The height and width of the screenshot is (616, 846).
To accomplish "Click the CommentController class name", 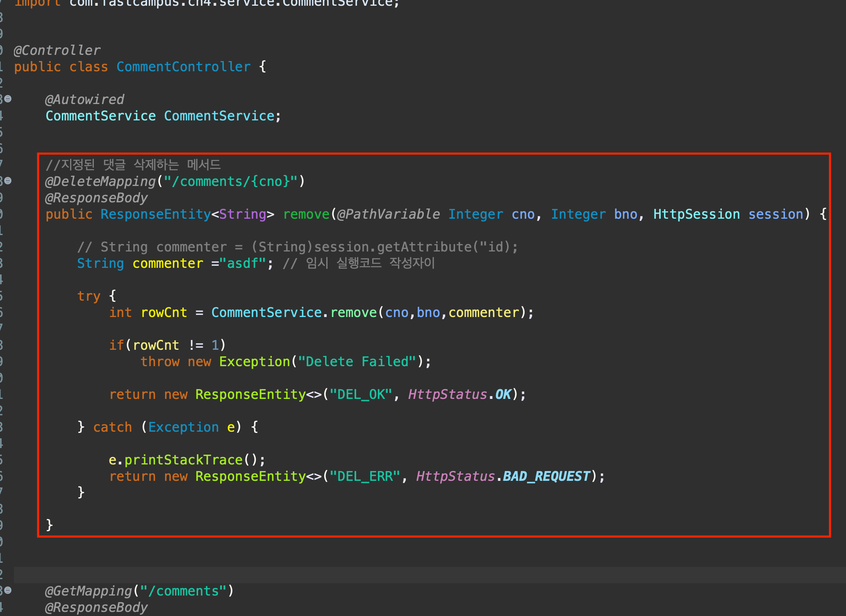I will (x=183, y=67).
